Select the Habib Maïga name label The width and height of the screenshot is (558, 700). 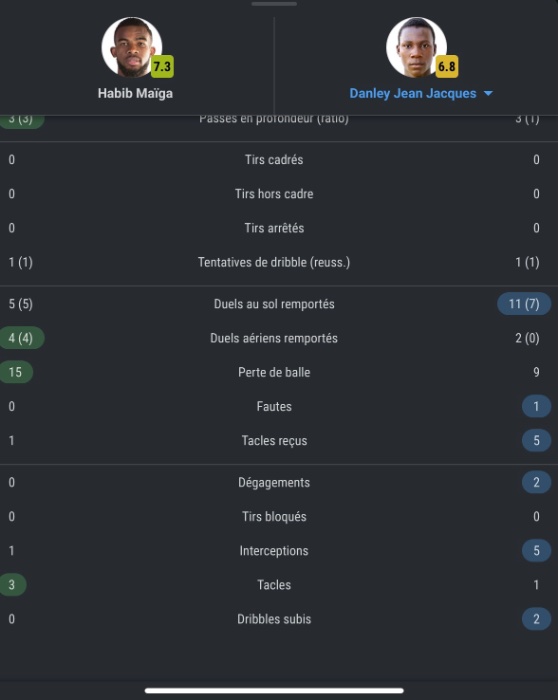pyautogui.click(x=135, y=93)
